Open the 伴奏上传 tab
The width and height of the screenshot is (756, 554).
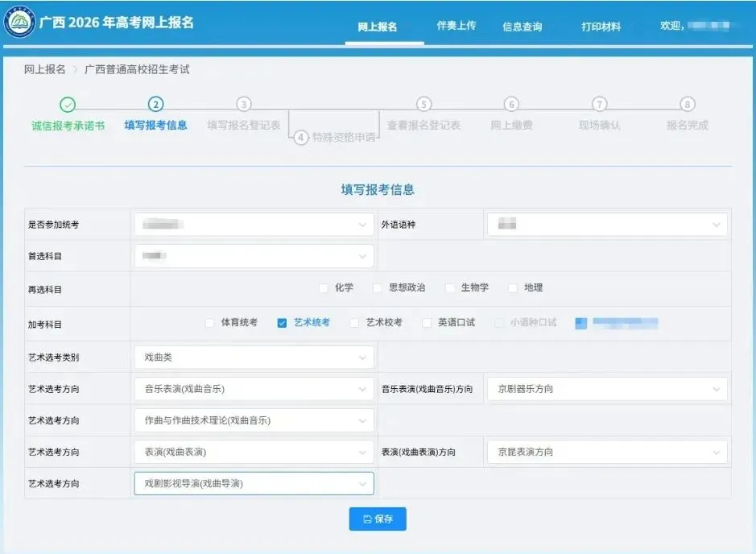pos(456,26)
